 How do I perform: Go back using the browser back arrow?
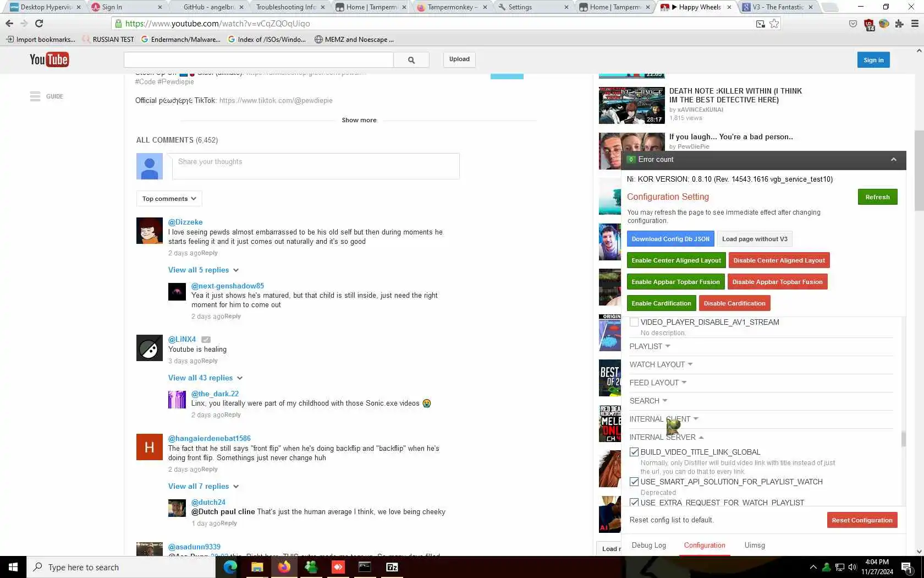9,24
